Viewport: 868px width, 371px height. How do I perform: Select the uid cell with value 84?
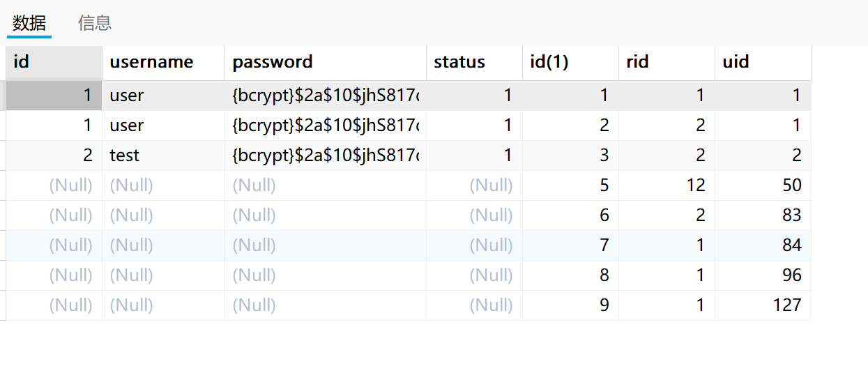(x=763, y=245)
